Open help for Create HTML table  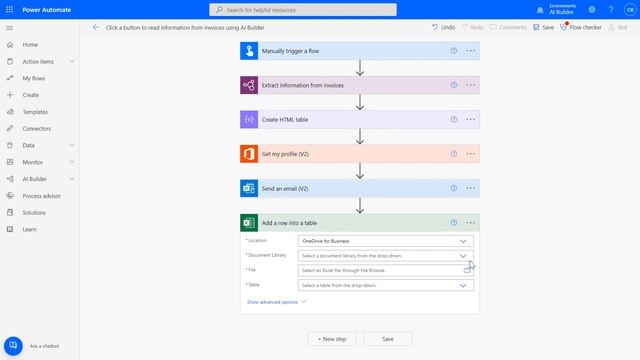[x=453, y=119]
